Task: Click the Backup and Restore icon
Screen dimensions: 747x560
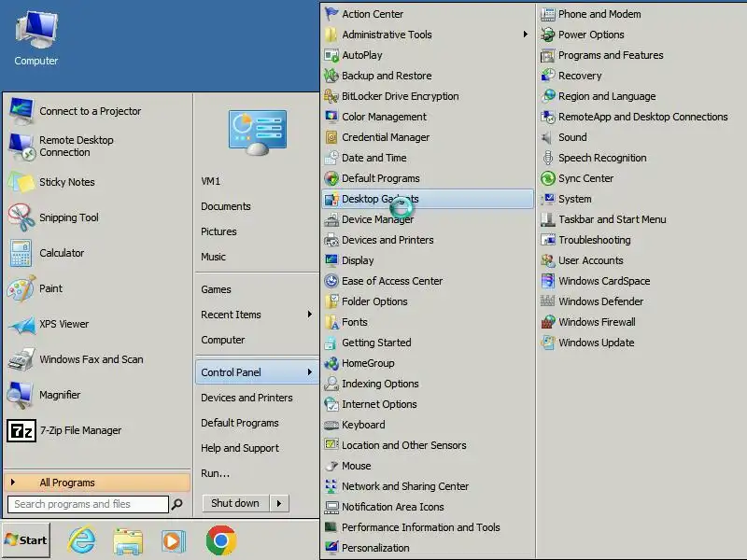Action: click(331, 76)
